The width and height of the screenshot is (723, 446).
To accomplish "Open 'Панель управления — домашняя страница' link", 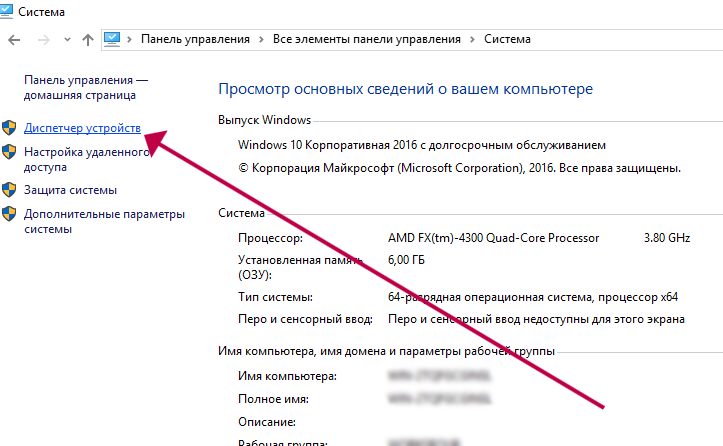I will coord(86,87).
